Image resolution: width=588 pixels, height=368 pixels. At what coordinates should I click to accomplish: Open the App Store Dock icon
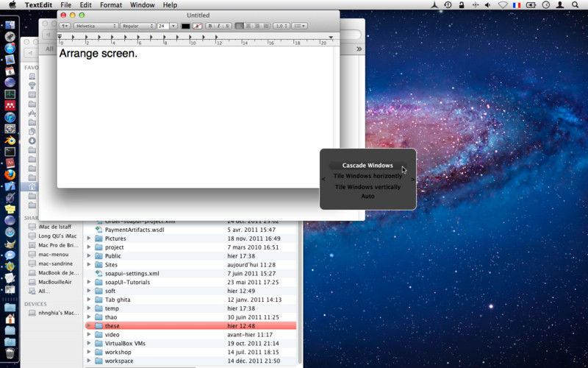click(10, 48)
